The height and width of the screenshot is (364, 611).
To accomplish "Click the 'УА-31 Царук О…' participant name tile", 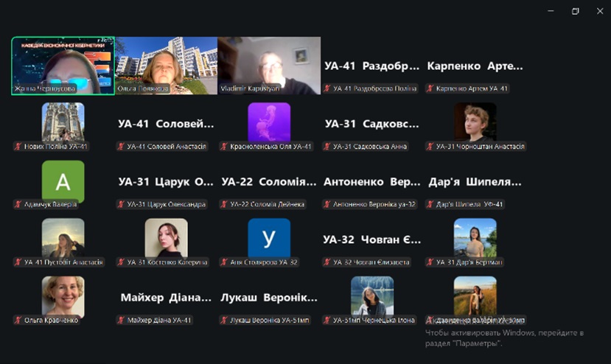I will tap(166, 181).
